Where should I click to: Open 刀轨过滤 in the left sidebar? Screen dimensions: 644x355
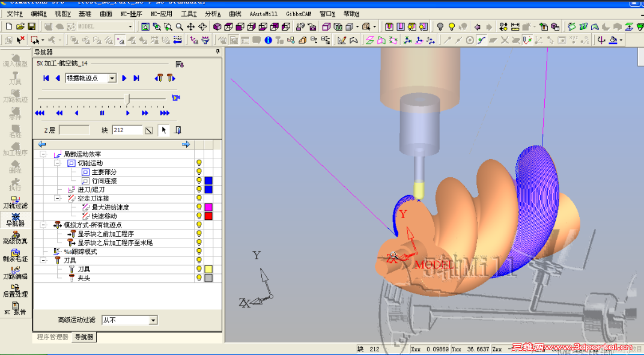click(x=15, y=202)
